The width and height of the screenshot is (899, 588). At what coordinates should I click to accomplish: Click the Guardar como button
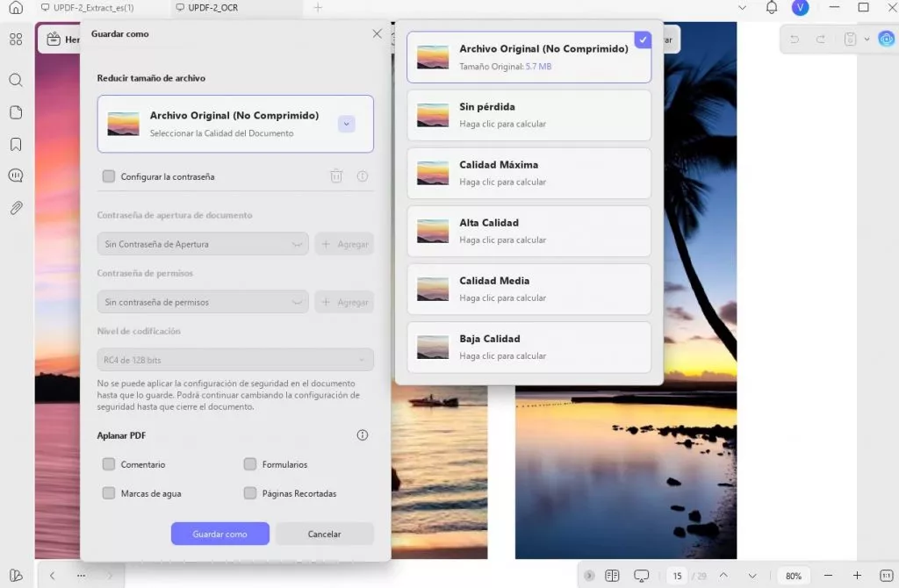point(220,534)
